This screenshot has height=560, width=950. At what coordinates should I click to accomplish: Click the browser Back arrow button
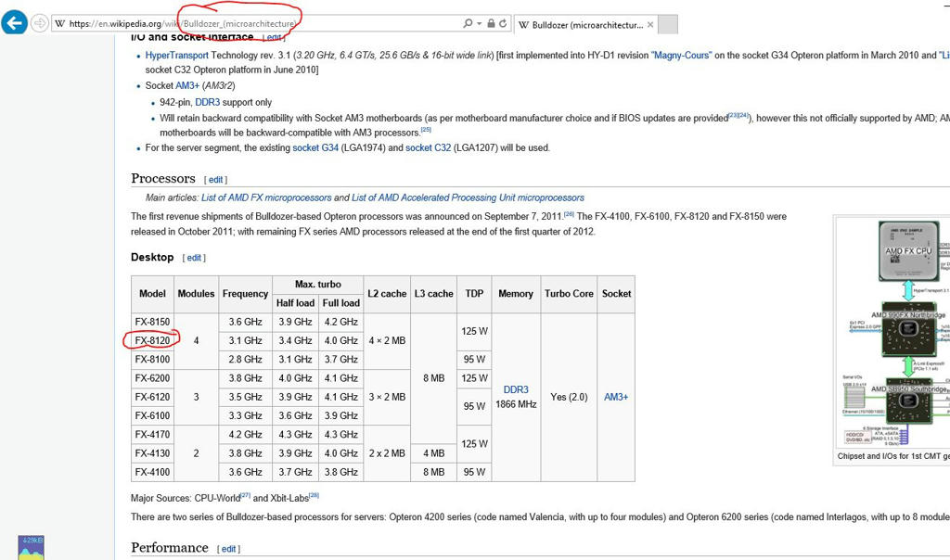[14, 23]
